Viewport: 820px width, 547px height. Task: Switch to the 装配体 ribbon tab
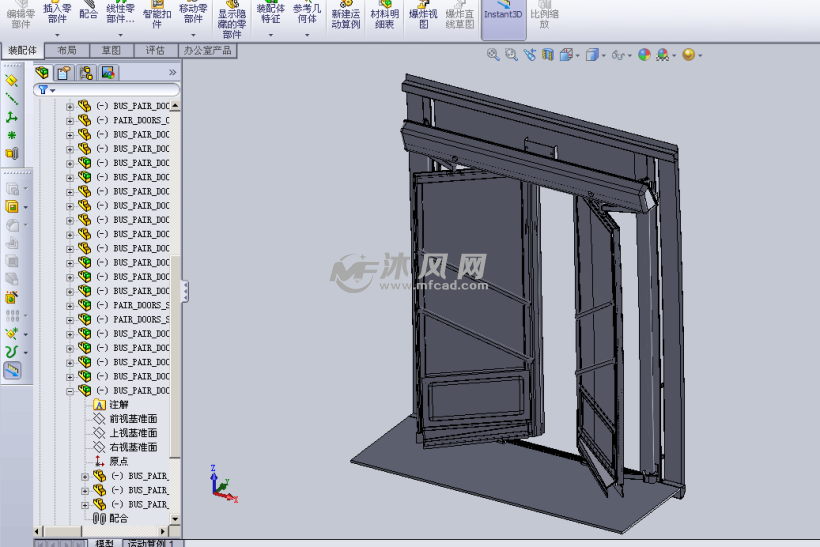(22, 50)
